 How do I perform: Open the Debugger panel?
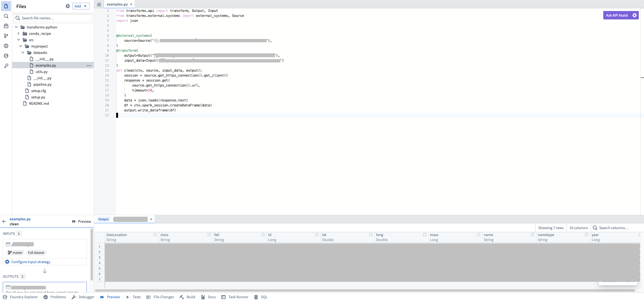pos(83,297)
